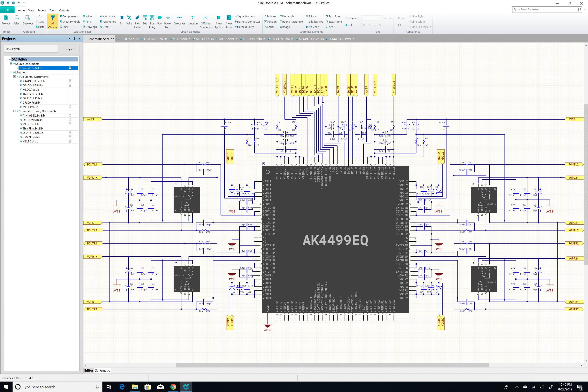Switch to the Schematic bottom tab
The width and height of the screenshot is (588, 392).
[102, 370]
